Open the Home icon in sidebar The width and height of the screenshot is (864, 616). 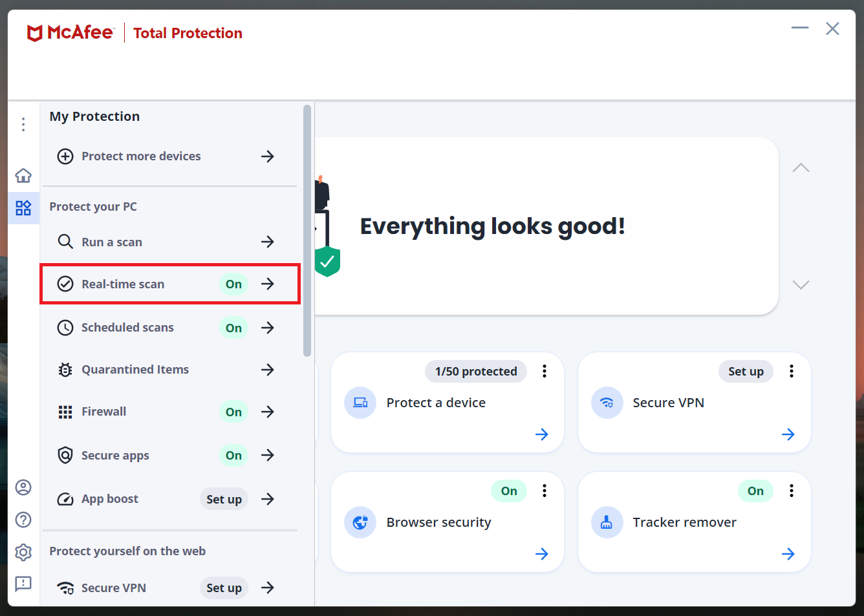point(23,175)
